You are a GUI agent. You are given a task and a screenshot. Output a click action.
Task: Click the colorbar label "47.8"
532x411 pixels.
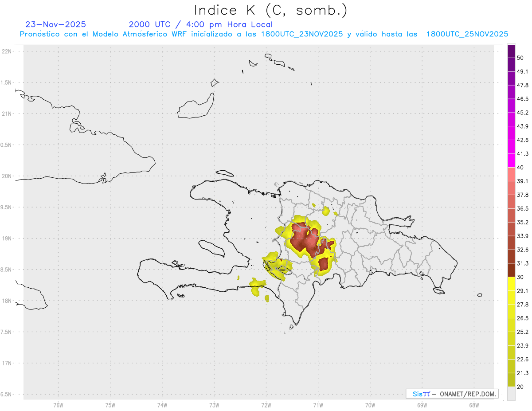[x=523, y=85]
